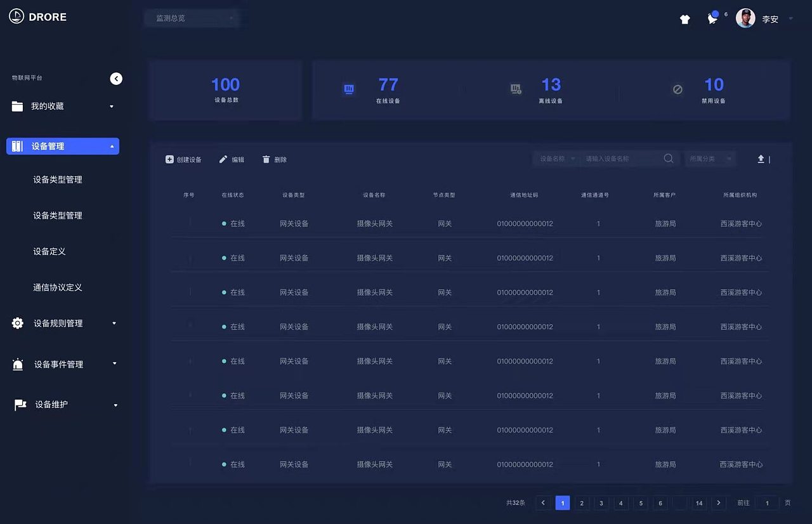The height and width of the screenshot is (524, 812).
Task: Click the 禁用设备 prohibited icon
Action: coord(678,89)
